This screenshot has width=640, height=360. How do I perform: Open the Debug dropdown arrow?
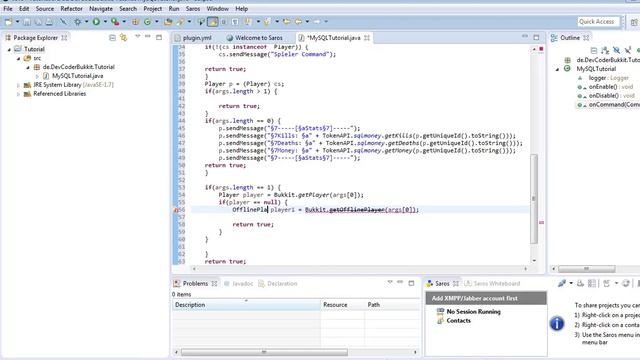pos(86,22)
